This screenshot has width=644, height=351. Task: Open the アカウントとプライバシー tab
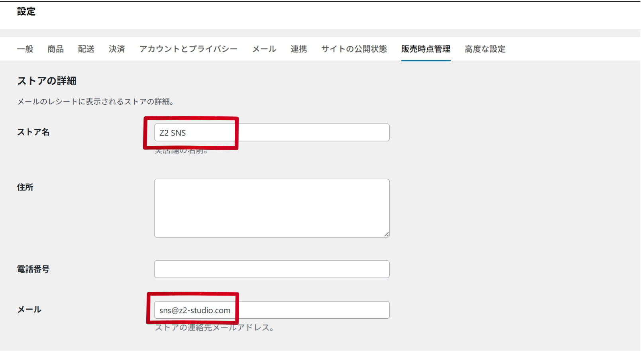188,49
